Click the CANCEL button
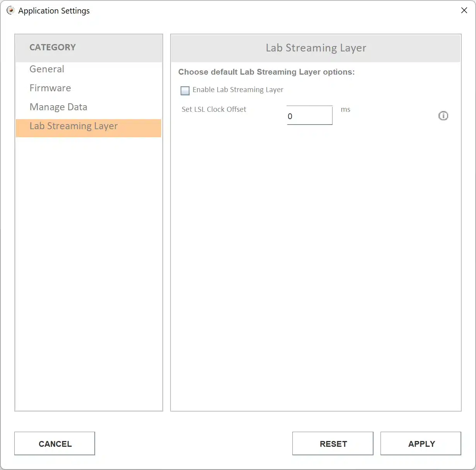The height and width of the screenshot is (470, 476). tap(55, 443)
